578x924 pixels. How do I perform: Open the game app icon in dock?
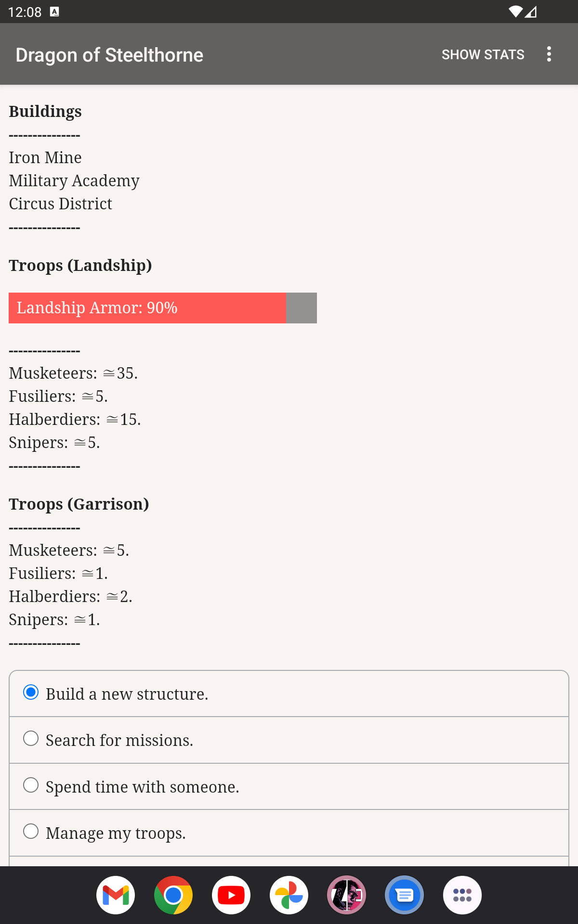(x=347, y=895)
